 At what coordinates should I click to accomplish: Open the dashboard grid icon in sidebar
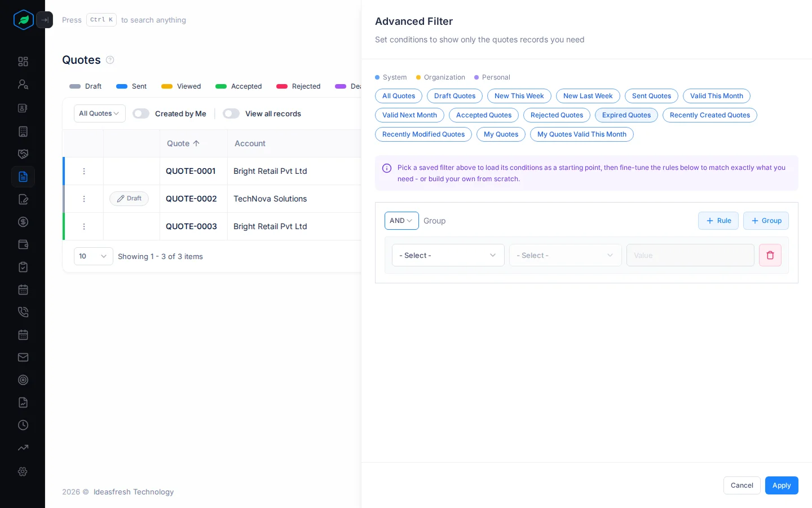click(23, 62)
